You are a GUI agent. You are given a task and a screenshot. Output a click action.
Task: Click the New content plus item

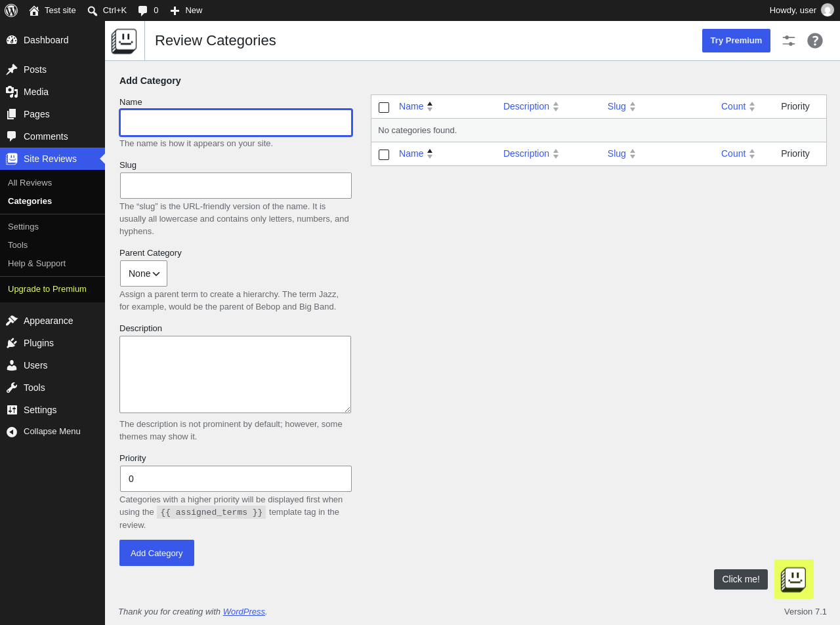click(x=186, y=10)
